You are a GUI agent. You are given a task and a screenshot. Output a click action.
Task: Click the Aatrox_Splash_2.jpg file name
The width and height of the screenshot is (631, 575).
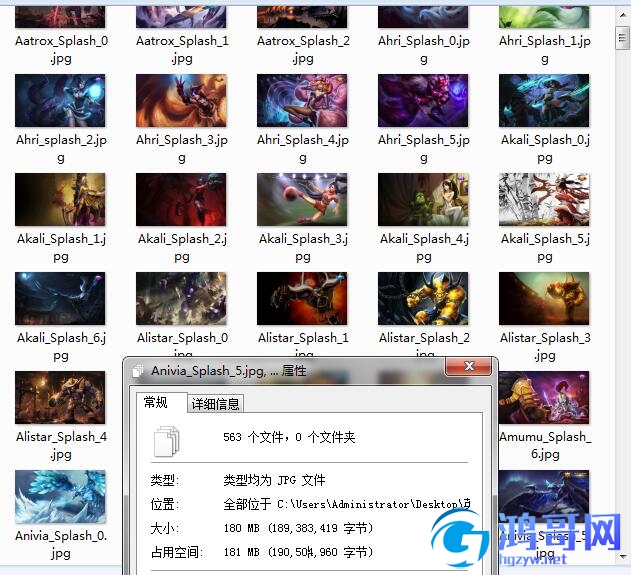(x=303, y=49)
